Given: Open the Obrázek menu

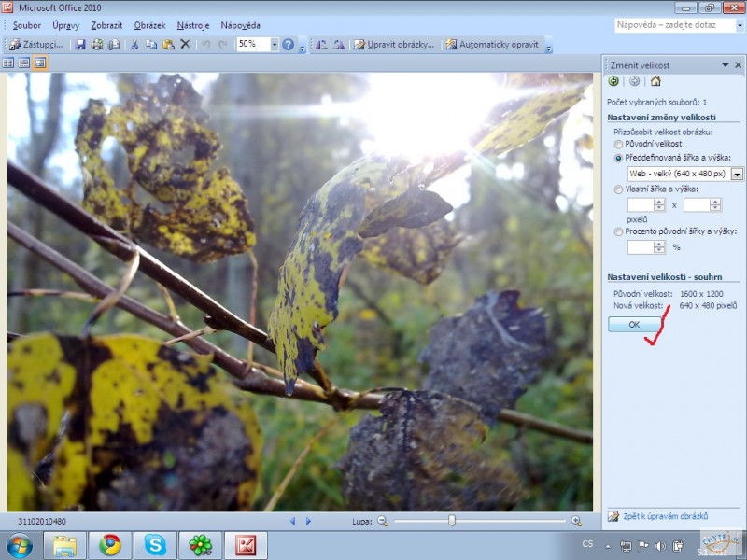Looking at the screenshot, I should tap(149, 26).
